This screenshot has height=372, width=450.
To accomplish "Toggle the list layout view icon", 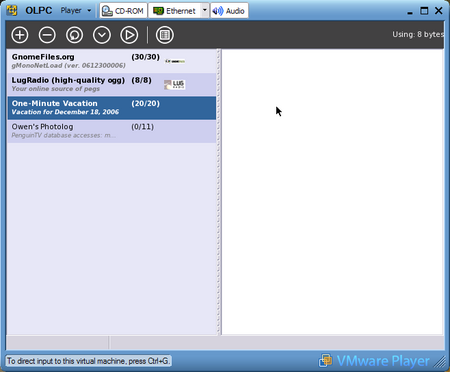I will [x=165, y=35].
